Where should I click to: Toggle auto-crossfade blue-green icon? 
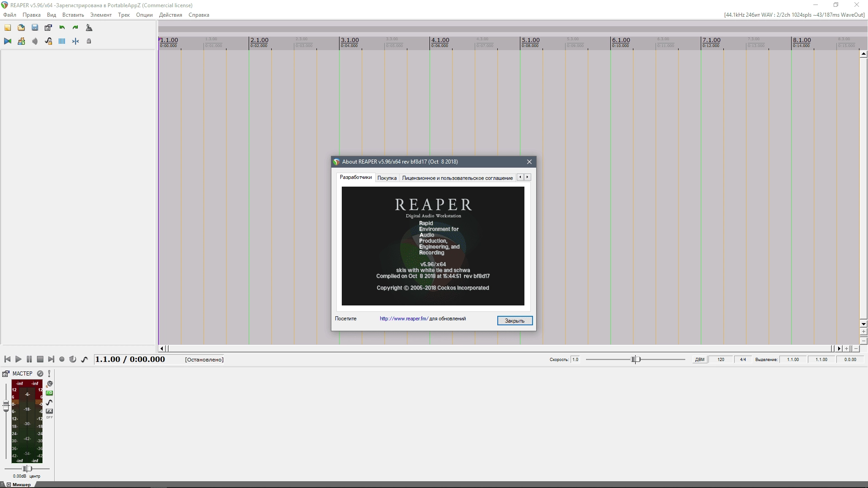point(8,41)
